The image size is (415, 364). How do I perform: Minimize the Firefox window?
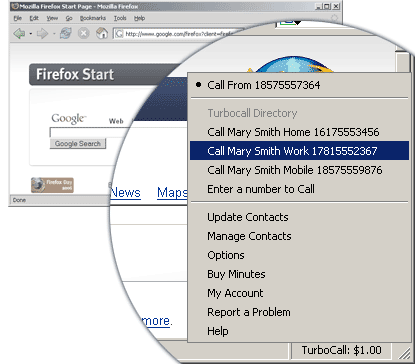coord(319,6)
